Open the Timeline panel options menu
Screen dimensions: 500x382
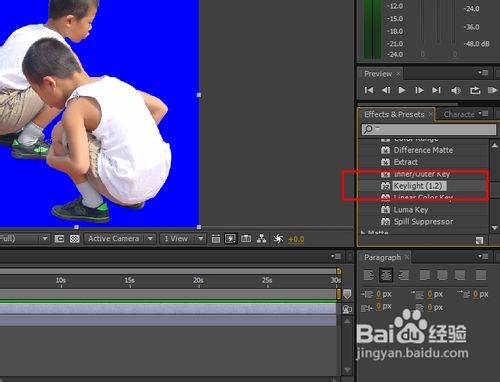click(336, 256)
